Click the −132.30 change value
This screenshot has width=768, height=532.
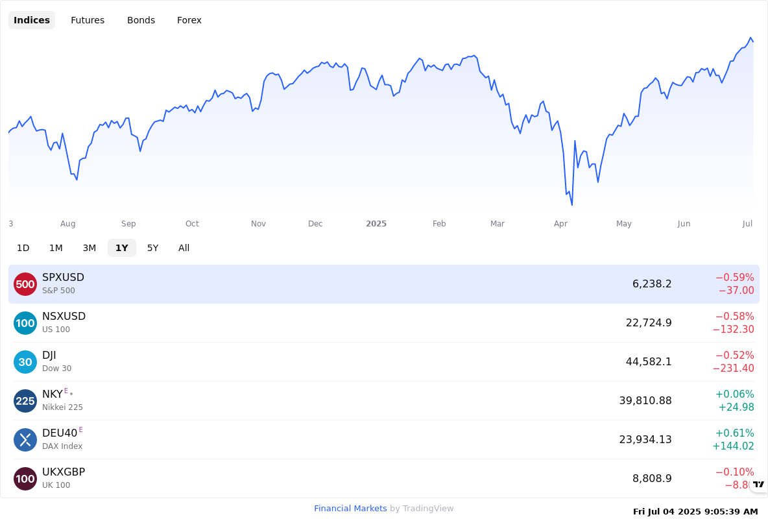pos(733,329)
